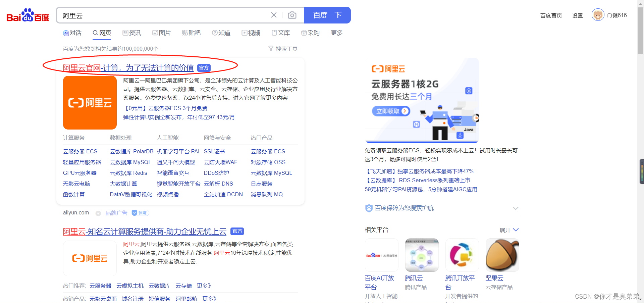Viewport: 644px width, 303px height.
Task: Switch to the 对话 tab
Action: (x=72, y=33)
